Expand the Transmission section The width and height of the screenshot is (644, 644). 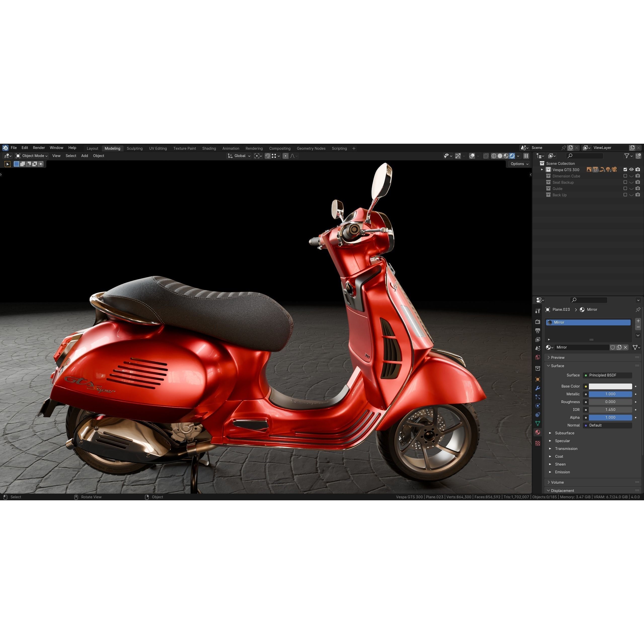pos(550,449)
